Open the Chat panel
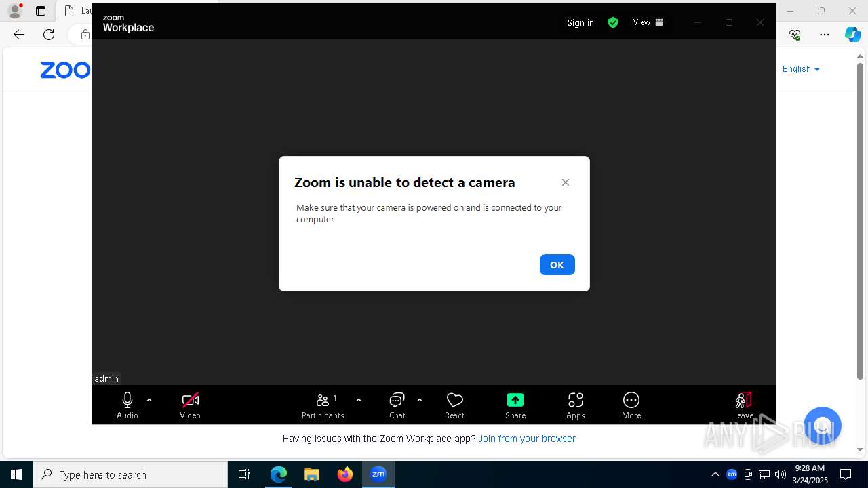Viewport: 868px width, 488px height. [x=397, y=405]
